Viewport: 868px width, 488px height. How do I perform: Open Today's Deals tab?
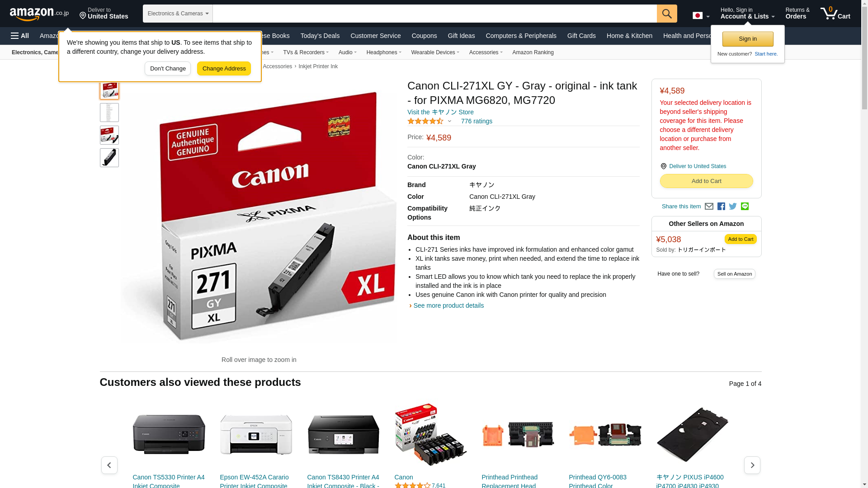click(320, 36)
